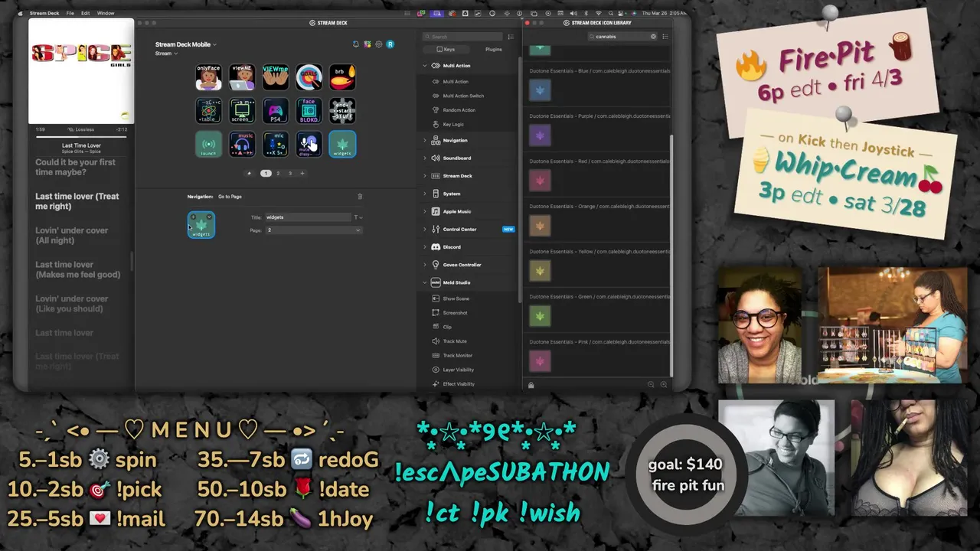Choose the Duotone Essentials Purple leaf icon
Image resolution: width=980 pixels, height=551 pixels.
pos(540,135)
